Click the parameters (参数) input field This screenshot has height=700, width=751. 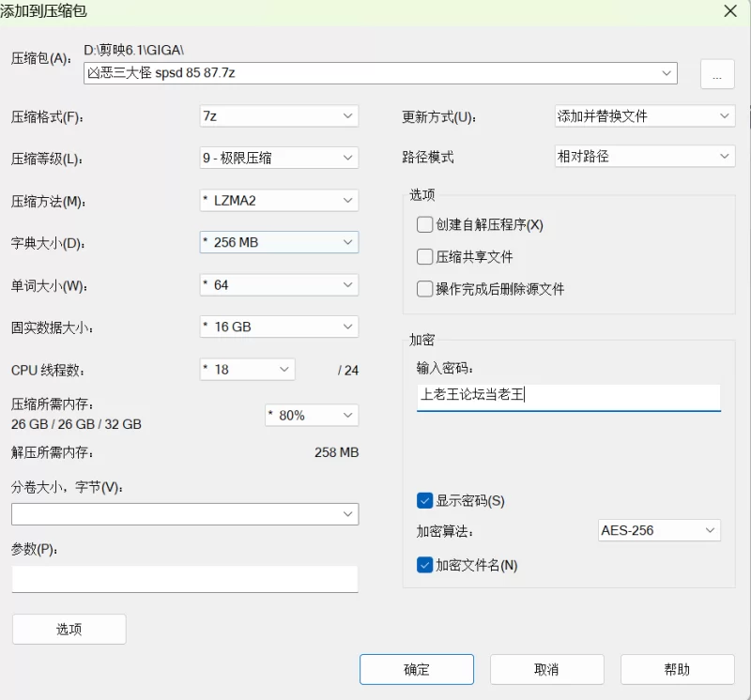tap(185, 579)
